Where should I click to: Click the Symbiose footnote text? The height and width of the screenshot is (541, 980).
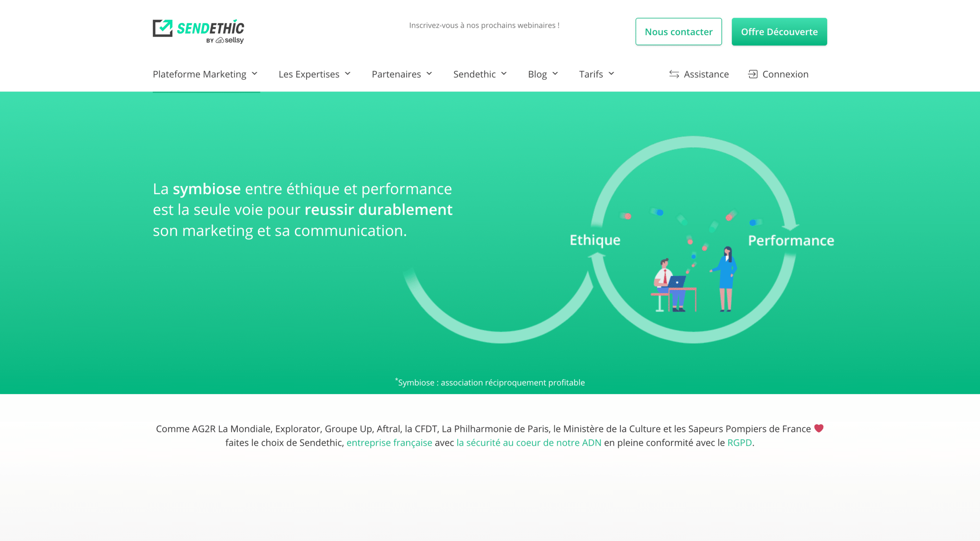(x=490, y=382)
